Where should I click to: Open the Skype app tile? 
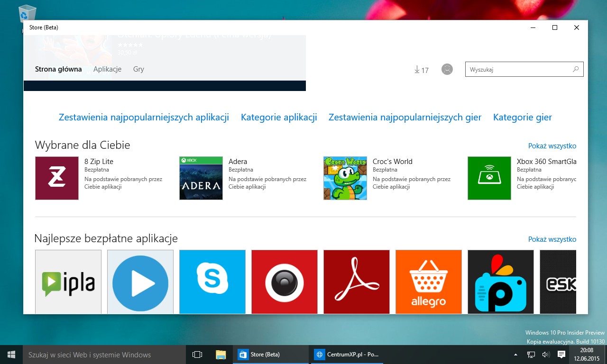(x=212, y=282)
